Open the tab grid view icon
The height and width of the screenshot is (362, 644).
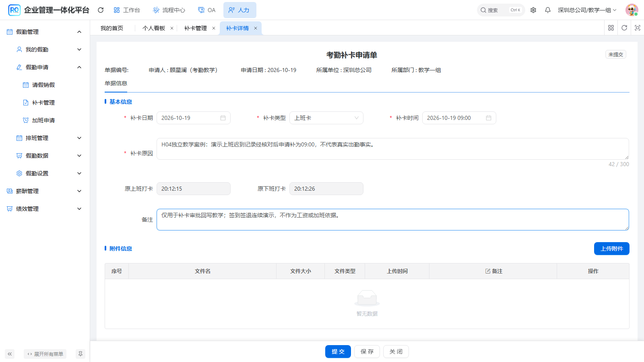pos(611,28)
